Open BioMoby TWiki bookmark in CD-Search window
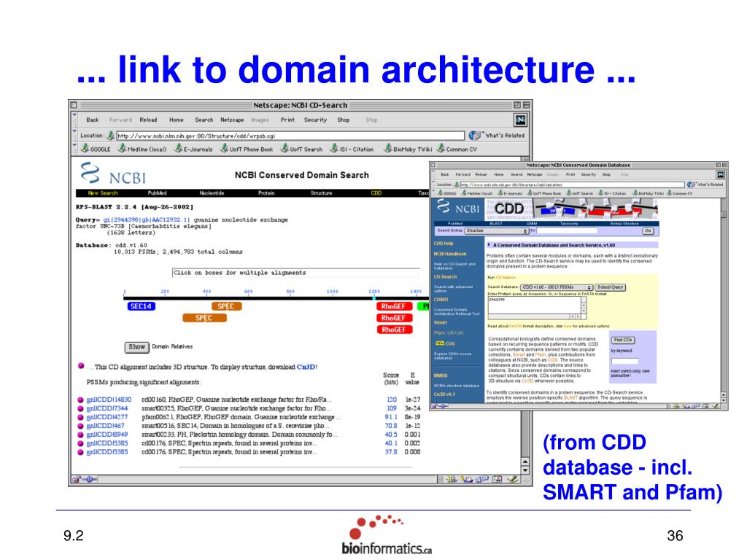Image resolution: width=747 pixels, height=560 pixels. 408,149
